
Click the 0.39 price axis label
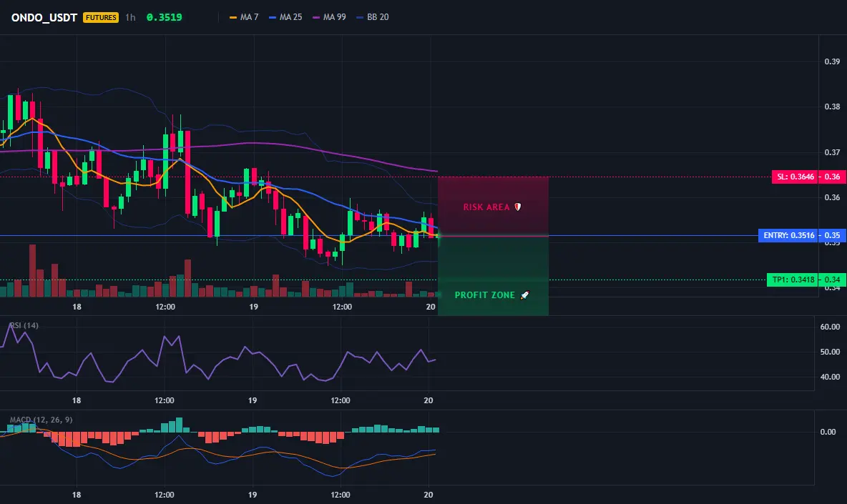[832, 61]
